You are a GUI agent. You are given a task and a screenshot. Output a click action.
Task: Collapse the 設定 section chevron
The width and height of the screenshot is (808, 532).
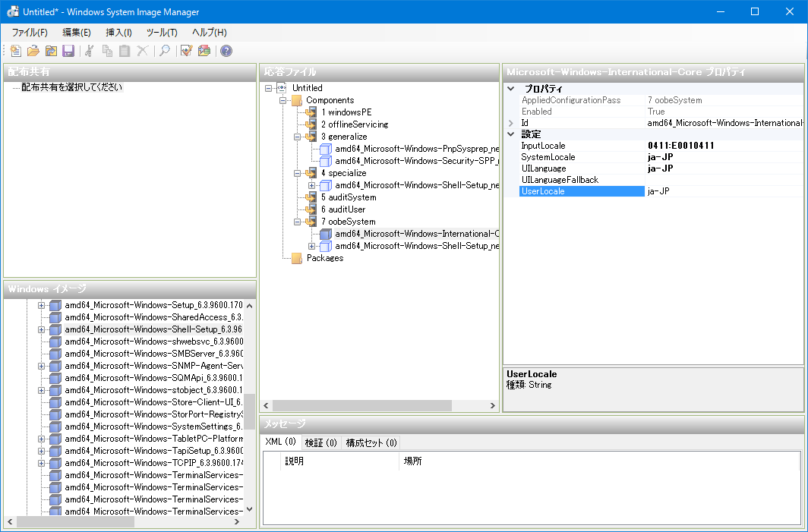(x=511, y=134)
